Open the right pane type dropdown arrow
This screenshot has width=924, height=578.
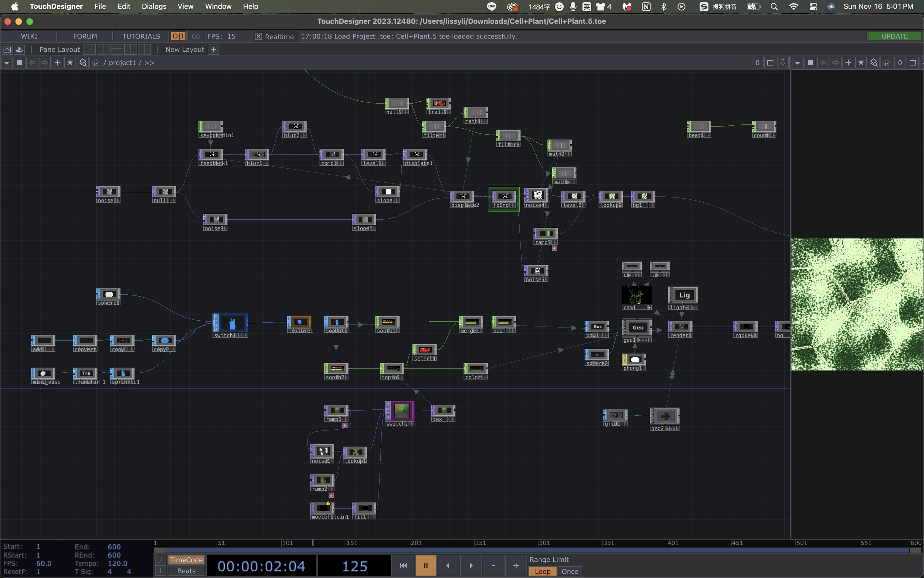[x=797, y=63]
